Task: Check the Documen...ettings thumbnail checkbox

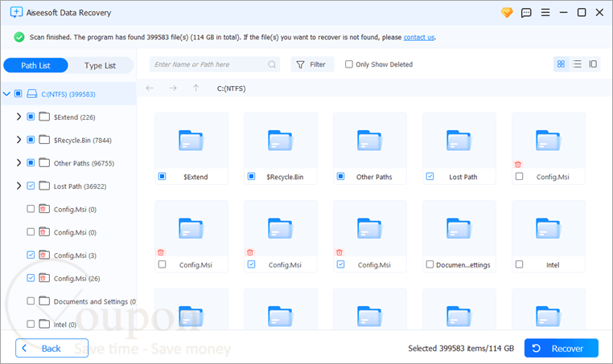Action: click(430, 264)
